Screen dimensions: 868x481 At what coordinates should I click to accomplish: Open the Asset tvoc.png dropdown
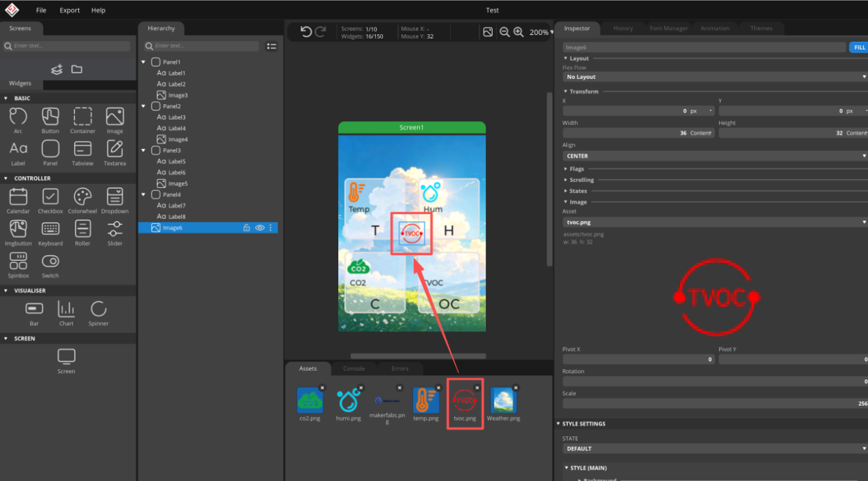click(715, 222)
